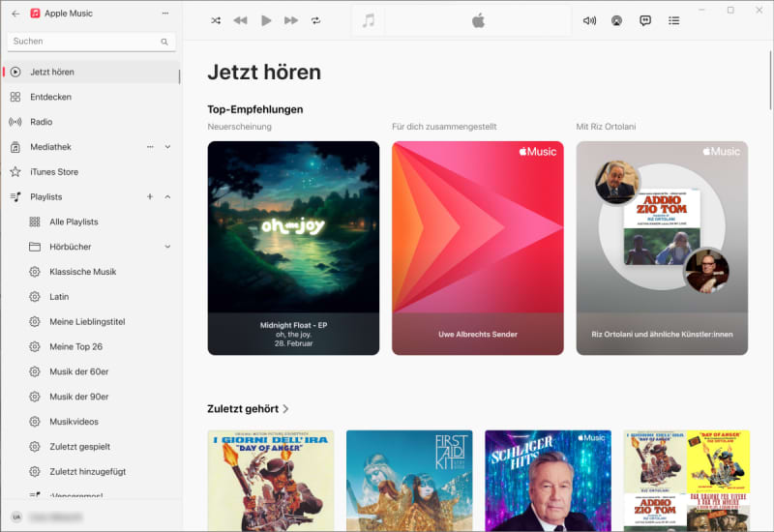Expand the Mediathek chevron
Screen dimensions: 774x532
(x=167, y=147)
